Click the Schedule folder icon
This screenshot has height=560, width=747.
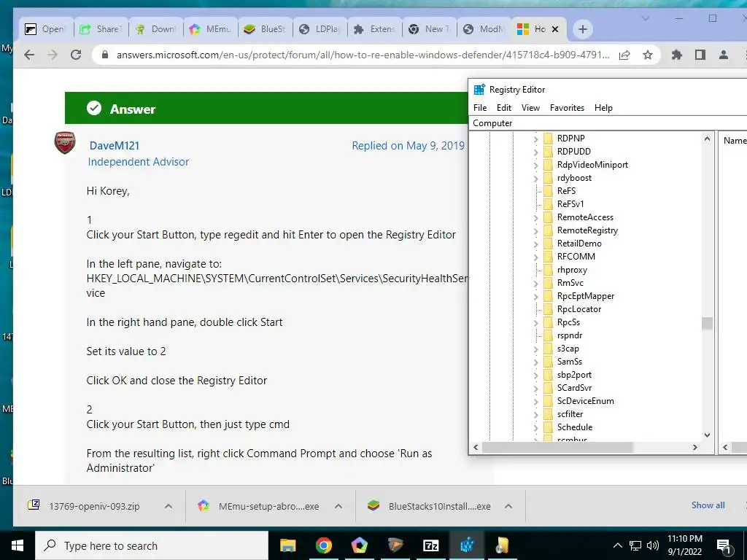(x=549, y=427)
